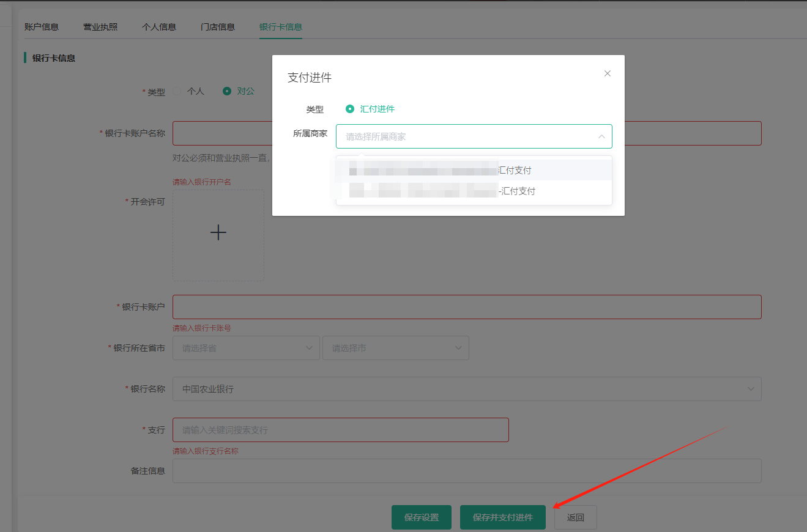
Task: Expand the 请选择市 city dropdown
Action: [395, 348]
